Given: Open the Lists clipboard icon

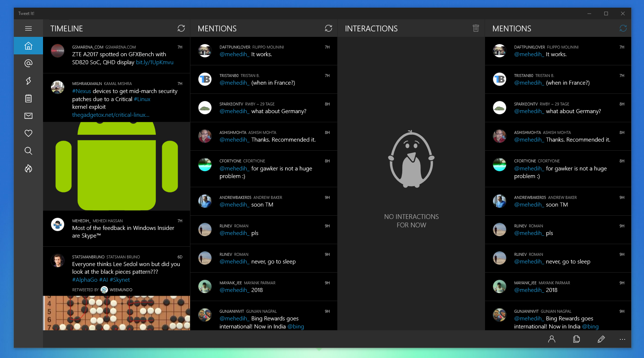Looking at the screenshot, I should tap(28, 98).
